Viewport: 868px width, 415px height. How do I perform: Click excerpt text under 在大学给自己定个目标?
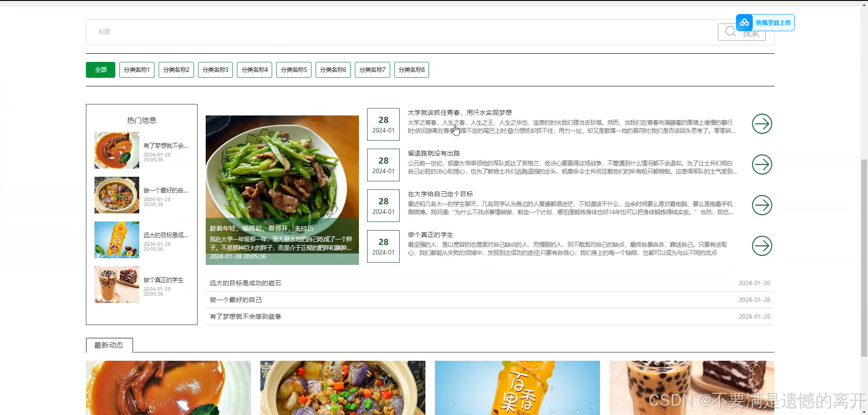tap(571, 208)
